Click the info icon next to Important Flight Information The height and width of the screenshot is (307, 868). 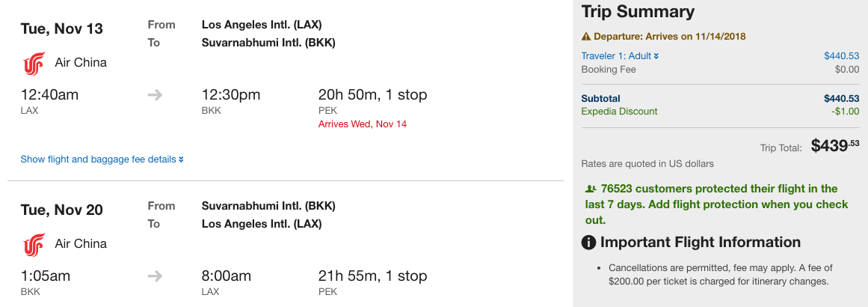click(588, 242)
